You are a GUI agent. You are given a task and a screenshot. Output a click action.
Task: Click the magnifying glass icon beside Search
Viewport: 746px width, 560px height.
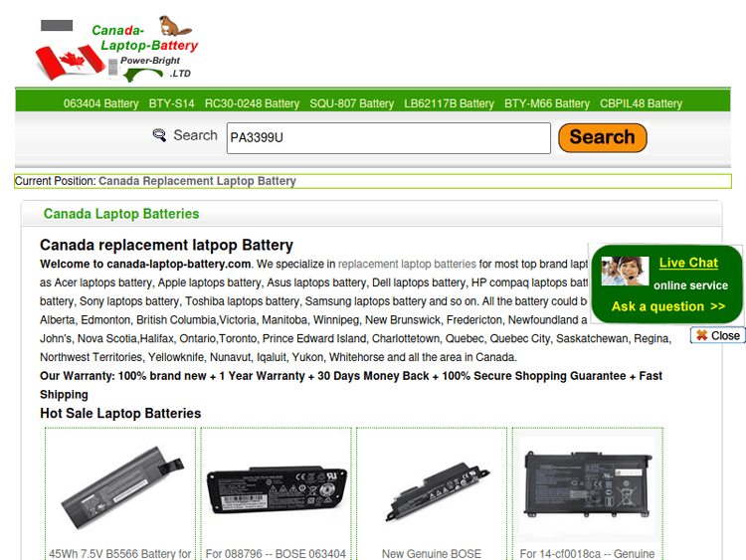(159, 135)
